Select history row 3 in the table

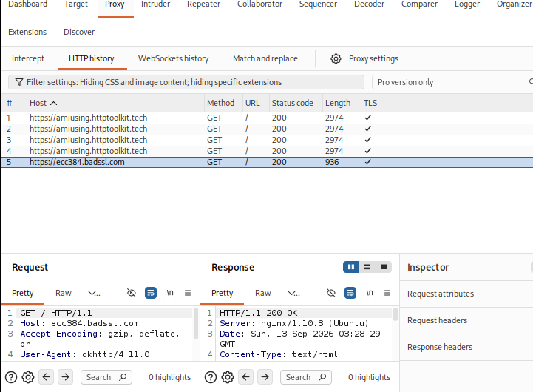click(267, 140)
